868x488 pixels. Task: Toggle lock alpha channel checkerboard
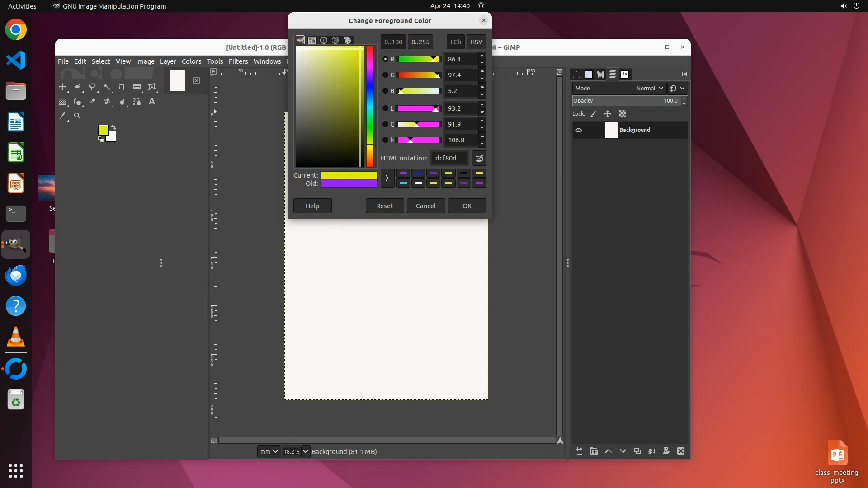coord(623,114)
